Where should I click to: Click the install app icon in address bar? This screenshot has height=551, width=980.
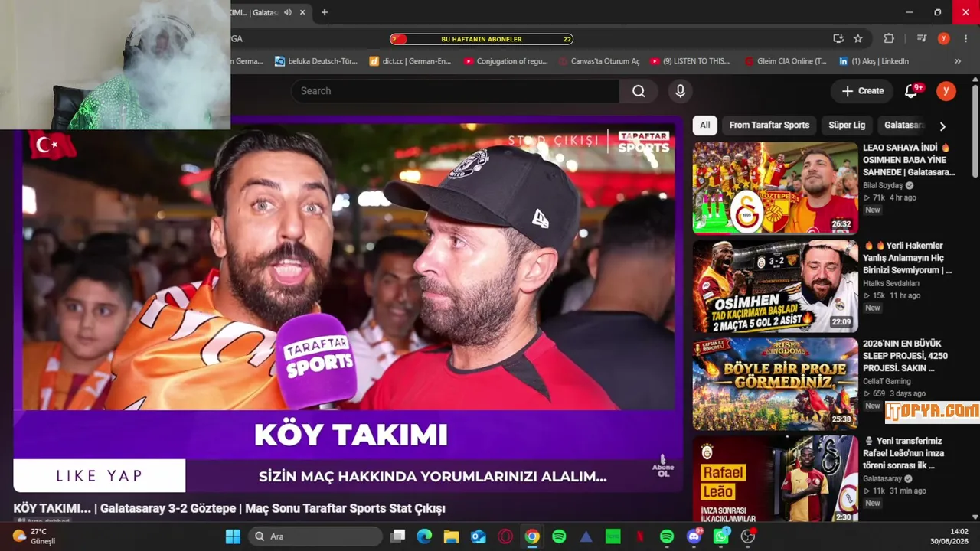point(838,39)
